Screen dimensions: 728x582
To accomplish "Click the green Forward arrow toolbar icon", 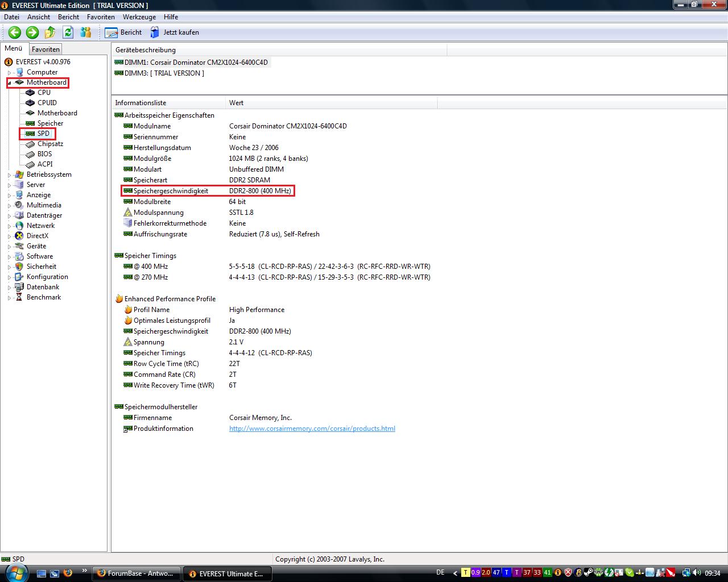I will [32, 32].
